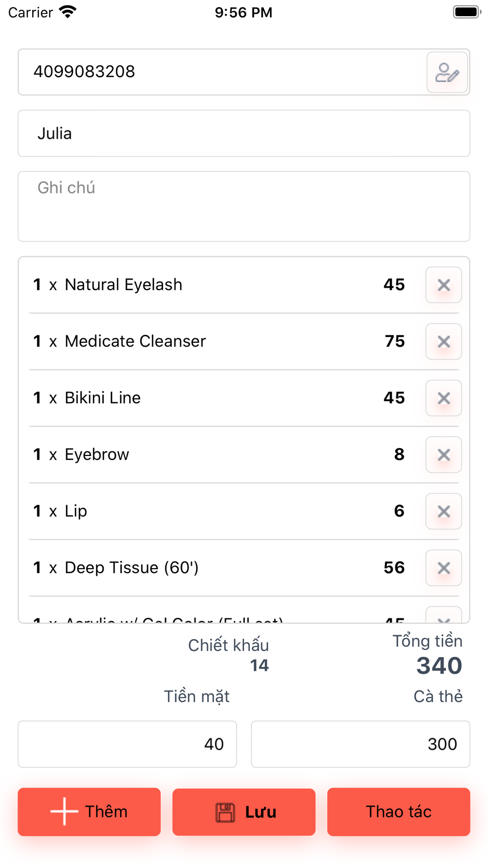Viewport: 488px width, 868px height.
Task: Open the Thao tác actions button
Action: (398, 812)
